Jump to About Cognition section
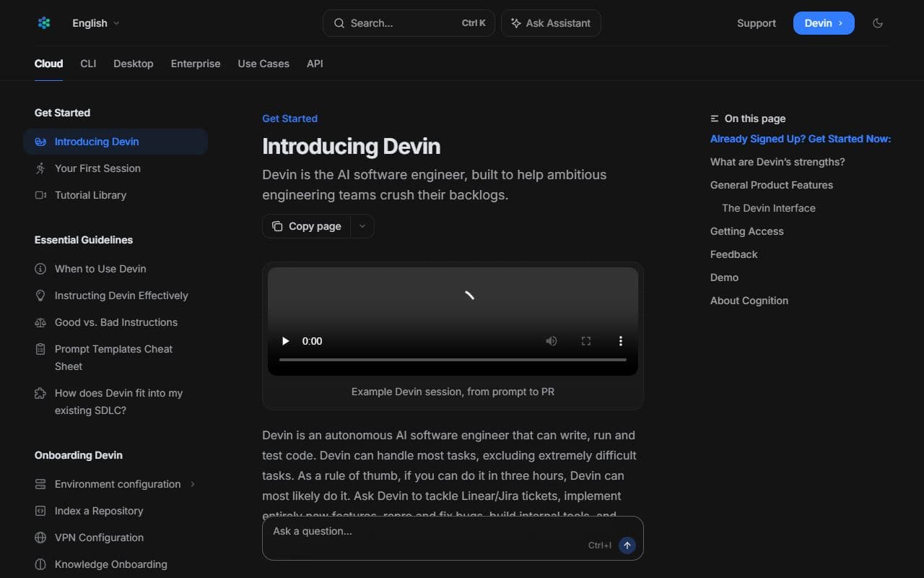Screen dimensions: 924x578 tap(749, 301)
